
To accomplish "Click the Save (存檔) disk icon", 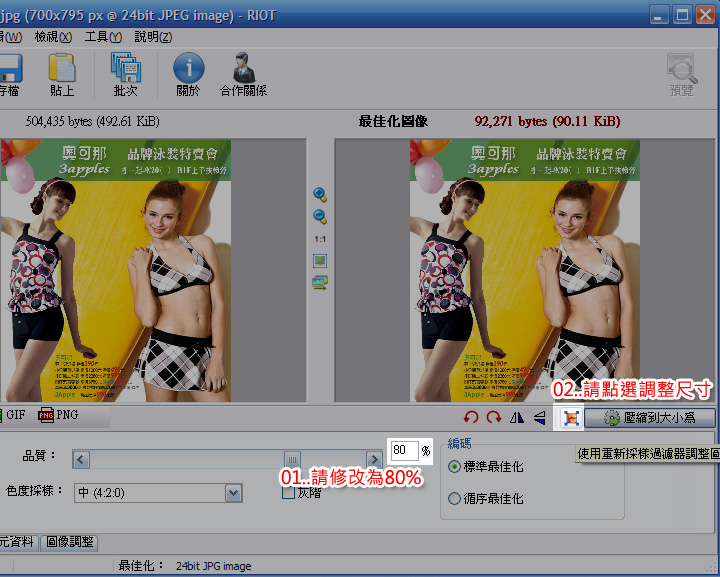I will tap(10, 74).
